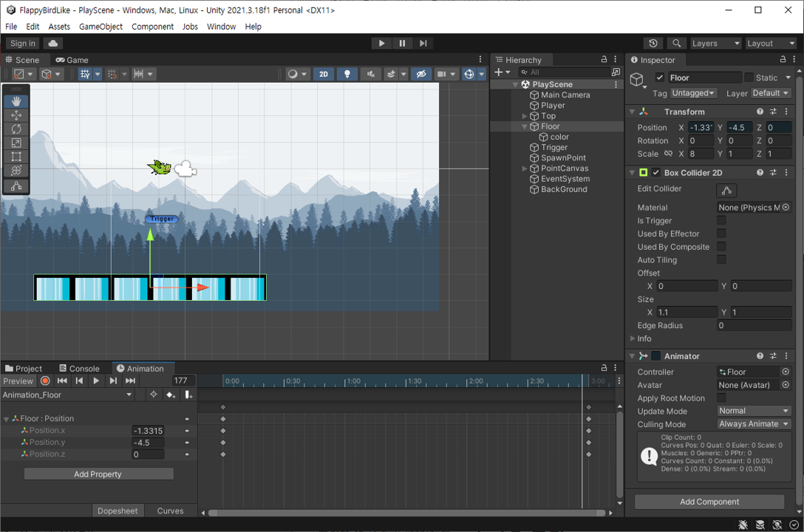Enable Apply Root Motion checkbox
Viewport: 804px width, 532px height.
721,398
